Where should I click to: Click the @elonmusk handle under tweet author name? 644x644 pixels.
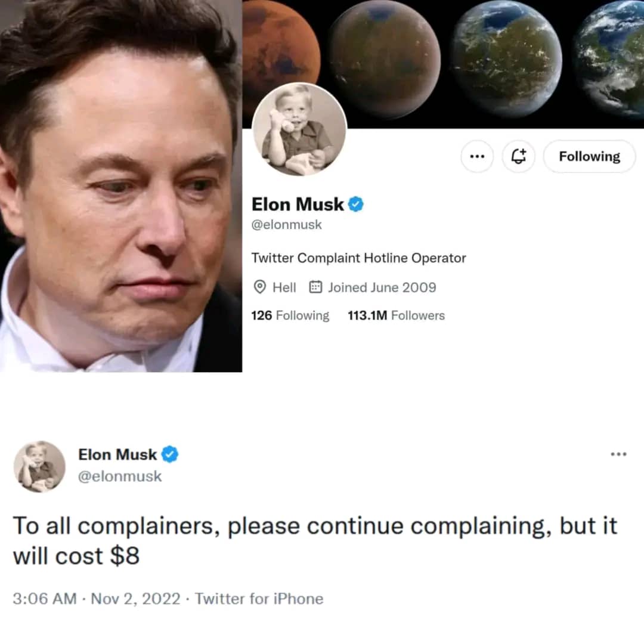[x=120, y=476]
